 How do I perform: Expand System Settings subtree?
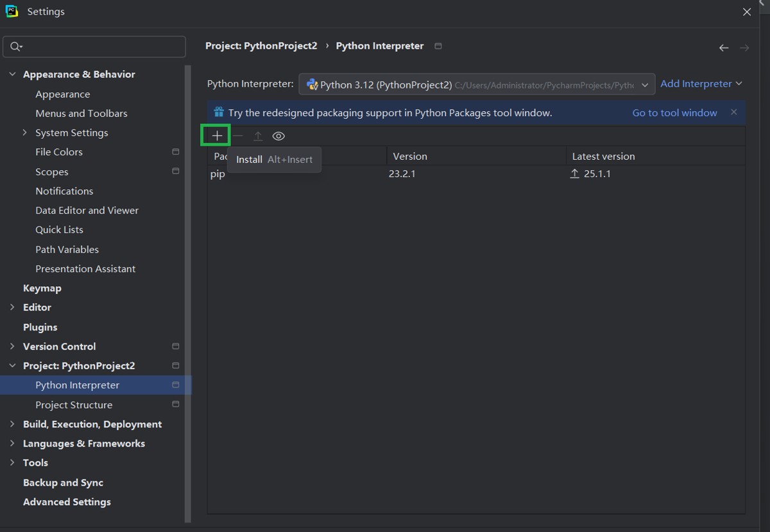tap(24, 133)
